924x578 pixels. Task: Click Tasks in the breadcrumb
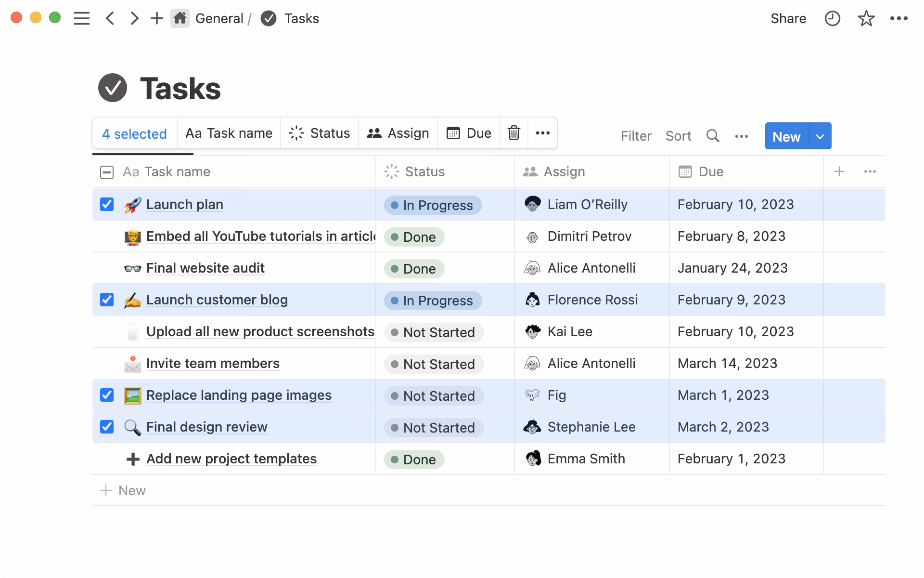coord(301,18)
